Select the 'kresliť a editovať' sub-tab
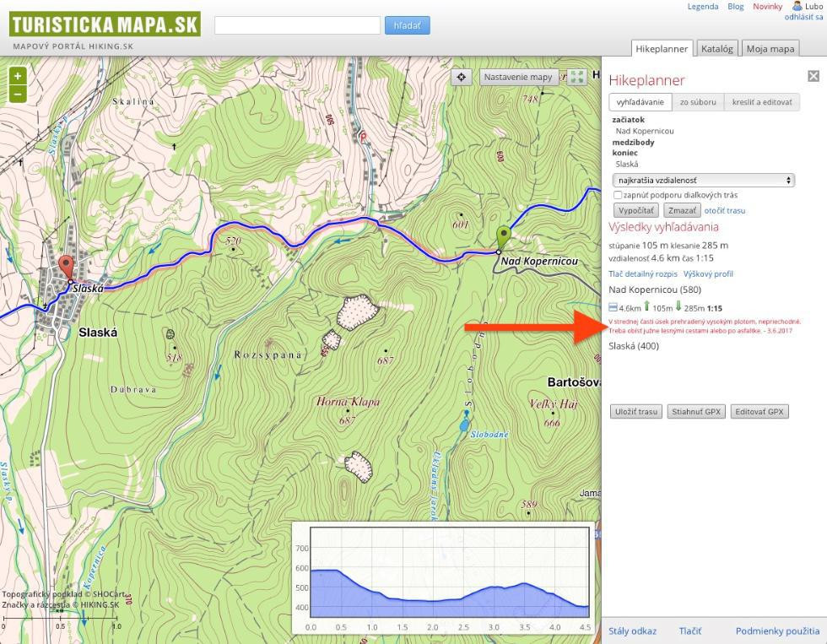Screen dimensions: 827x644 pos(761,102)
